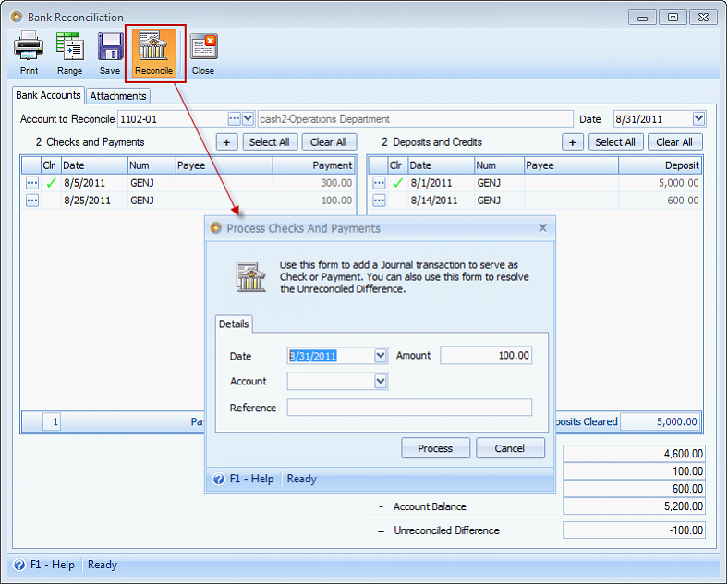Add a check with the plus button
Viewport: 728px width, 585px height.
pyautogui.click(x=226, y=142)
